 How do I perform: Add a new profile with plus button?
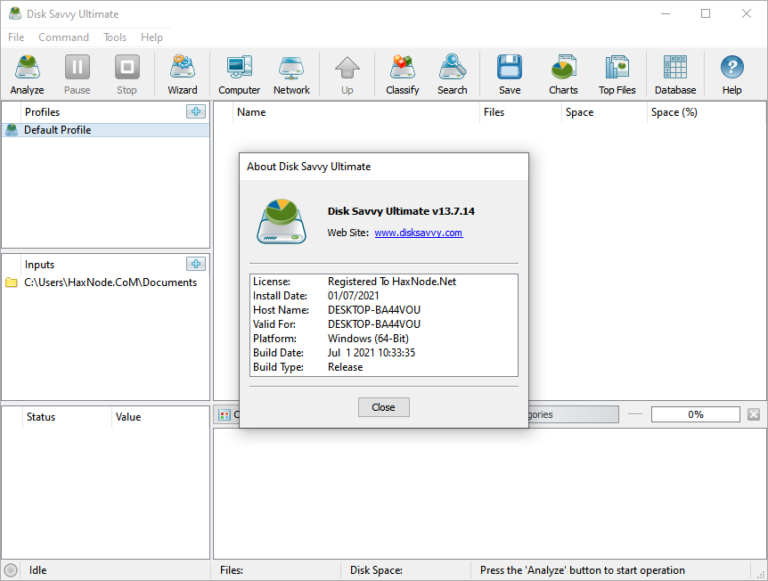click(196, 112)
